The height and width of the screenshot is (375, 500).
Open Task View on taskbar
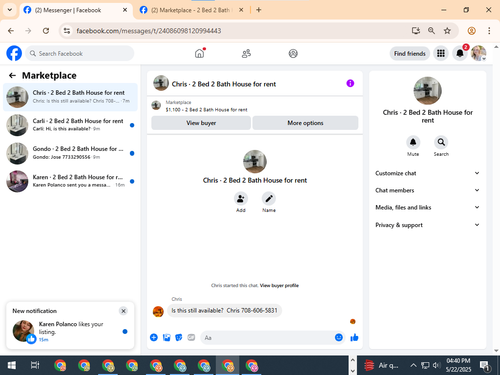pos(35,365)
